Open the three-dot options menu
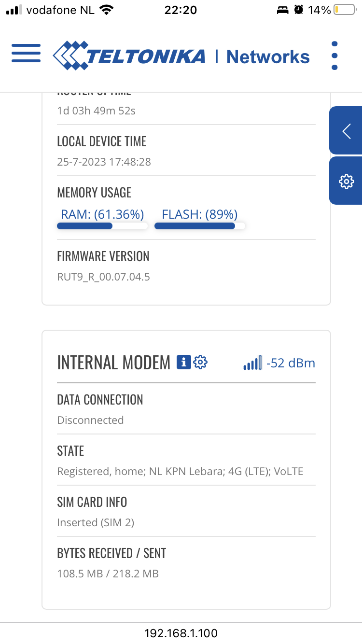Image resolution: width=362 pixels, height=644 pixels. click(x=334, y=56)
